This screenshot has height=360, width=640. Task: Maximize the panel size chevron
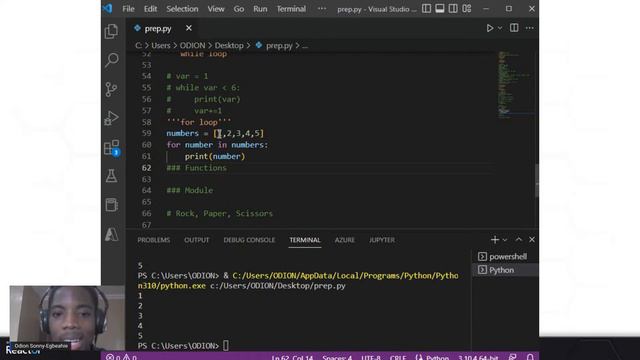click(518, 240)
